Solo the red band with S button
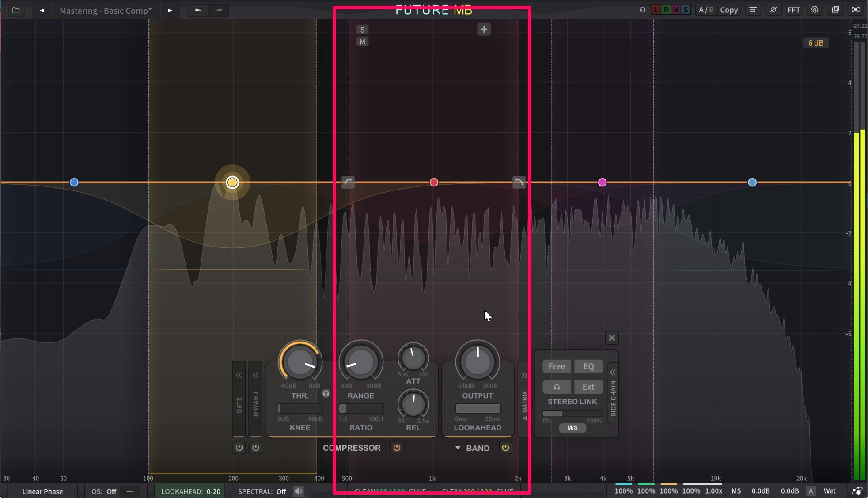 point(362,30)
